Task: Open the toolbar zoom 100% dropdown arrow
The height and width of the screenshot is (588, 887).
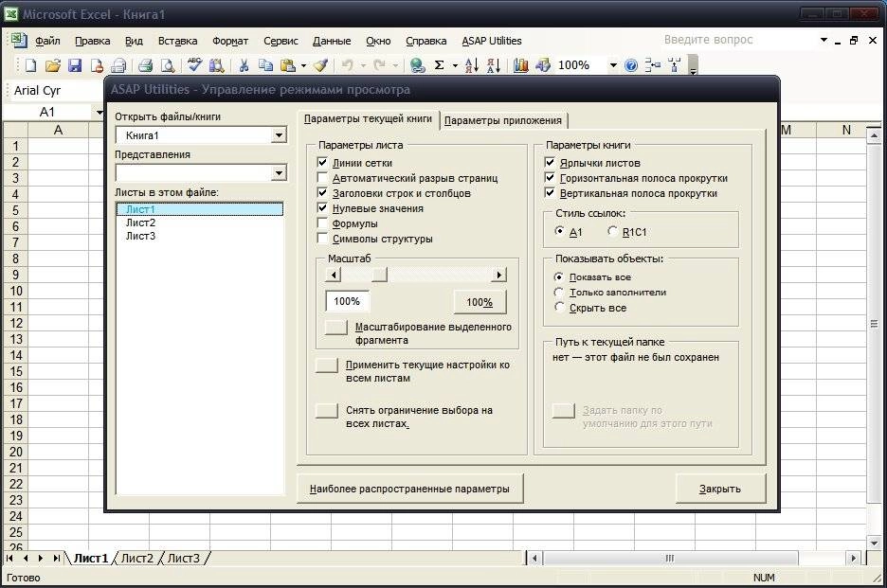Action: [x=613, y=65]
